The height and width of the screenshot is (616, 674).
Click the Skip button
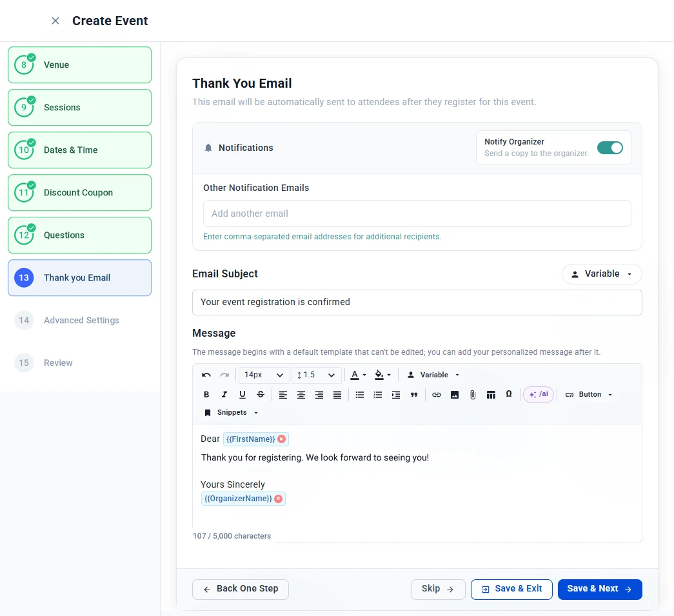tap(437, 589)
